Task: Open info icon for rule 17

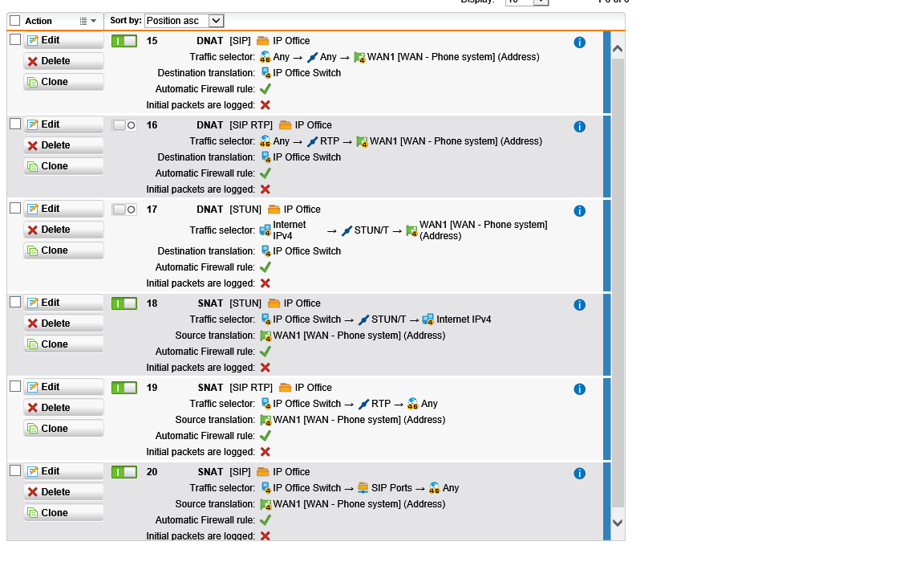Action: pyautogui.click(x=579, y=211)
